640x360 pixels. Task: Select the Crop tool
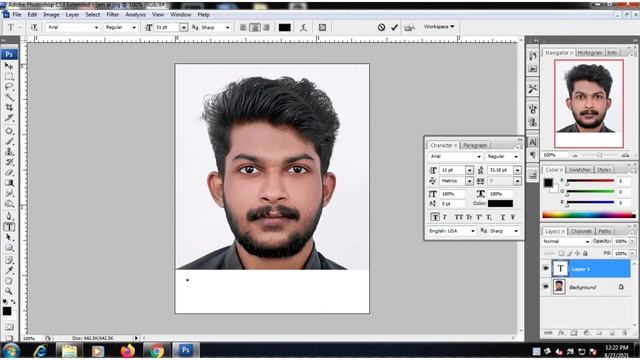9,107
